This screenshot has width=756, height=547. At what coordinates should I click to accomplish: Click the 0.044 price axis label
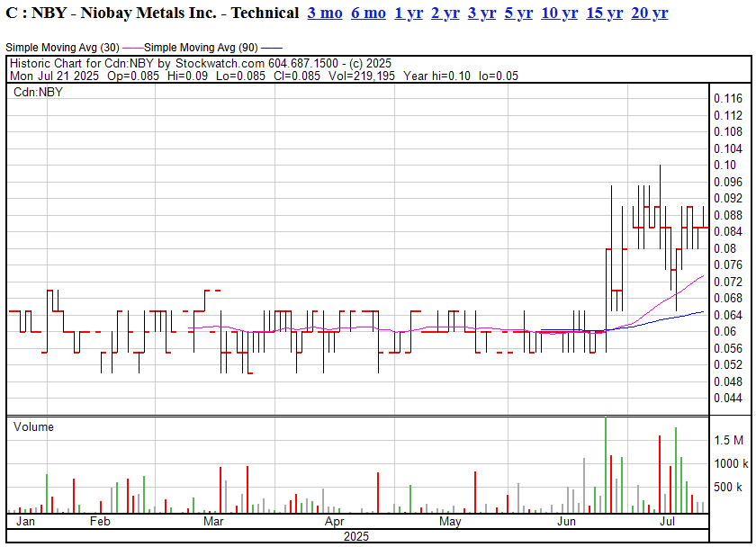coord(728,399)
